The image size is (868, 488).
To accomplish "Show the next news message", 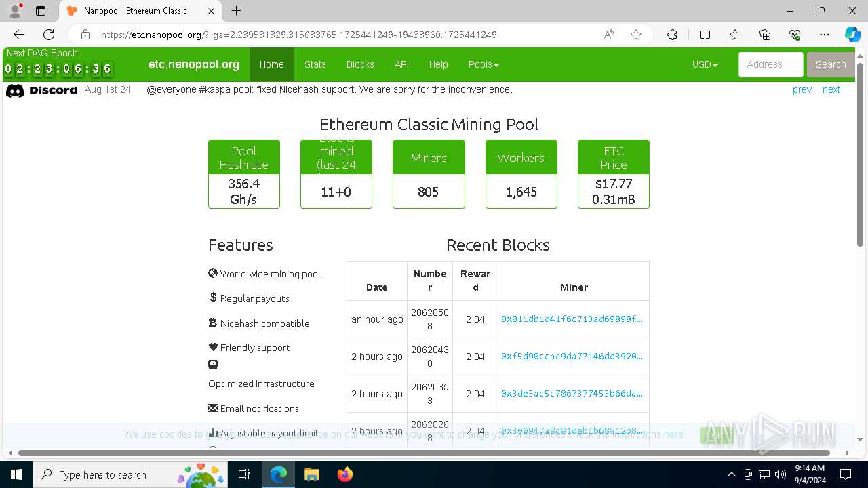I will coord(831,89).
